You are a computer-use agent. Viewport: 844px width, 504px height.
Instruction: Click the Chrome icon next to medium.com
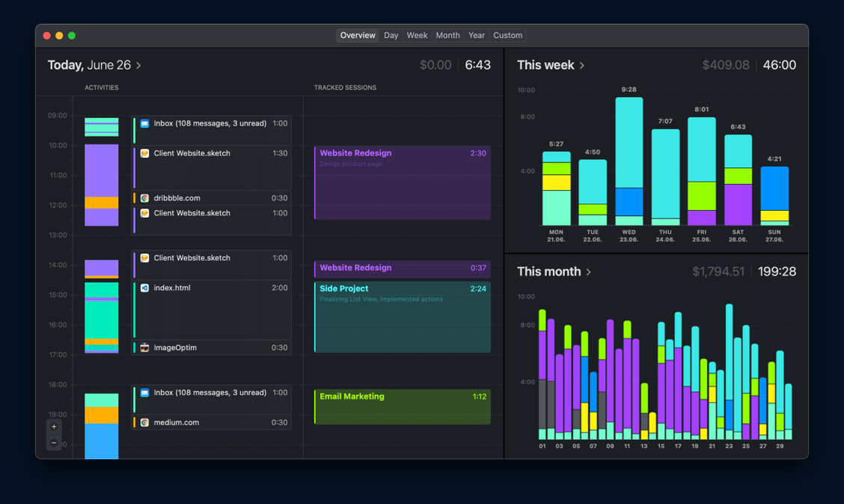click(x=145, y=422)
